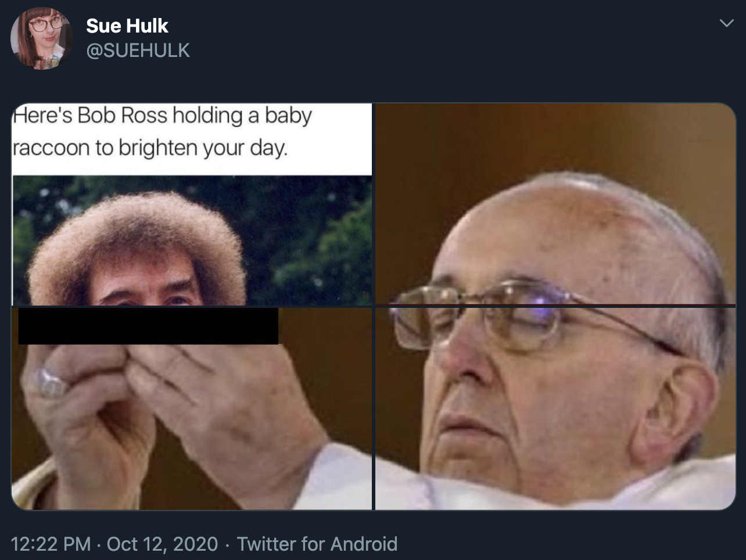Open the top-right image tile

pos(555,203)
